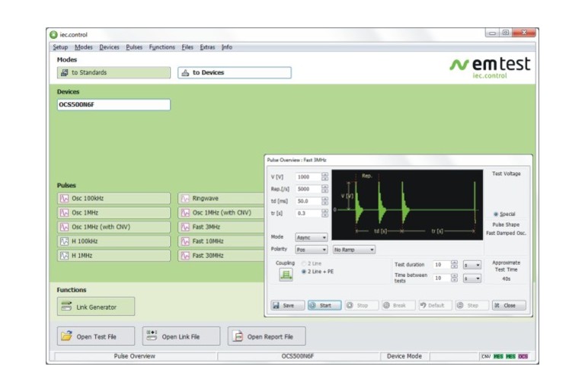The image size is (585, 392).
Task: Click the Osc 100kHz pulse icon
Action: click(66, 199)
